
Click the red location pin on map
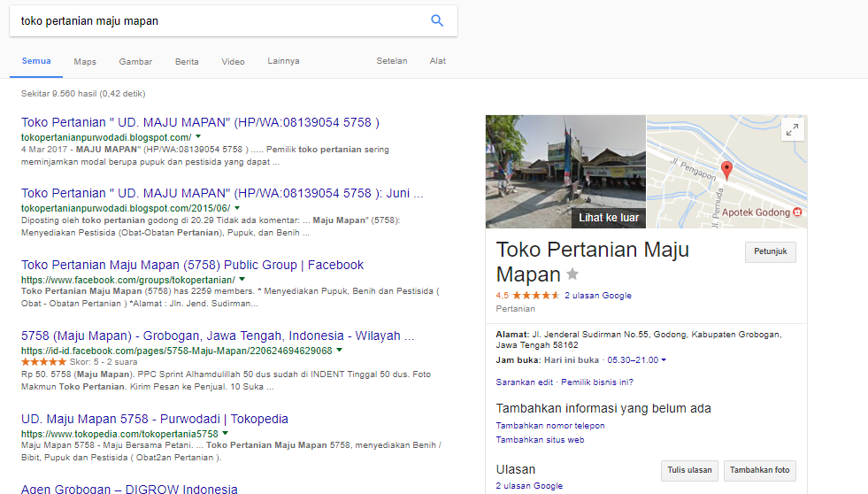[726, 171]
